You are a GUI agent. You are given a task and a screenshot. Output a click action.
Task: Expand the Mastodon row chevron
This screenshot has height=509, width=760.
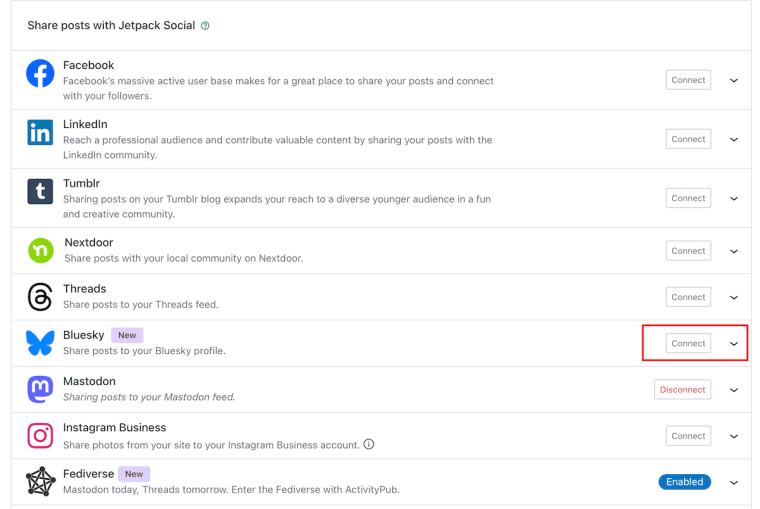point(734,390)
